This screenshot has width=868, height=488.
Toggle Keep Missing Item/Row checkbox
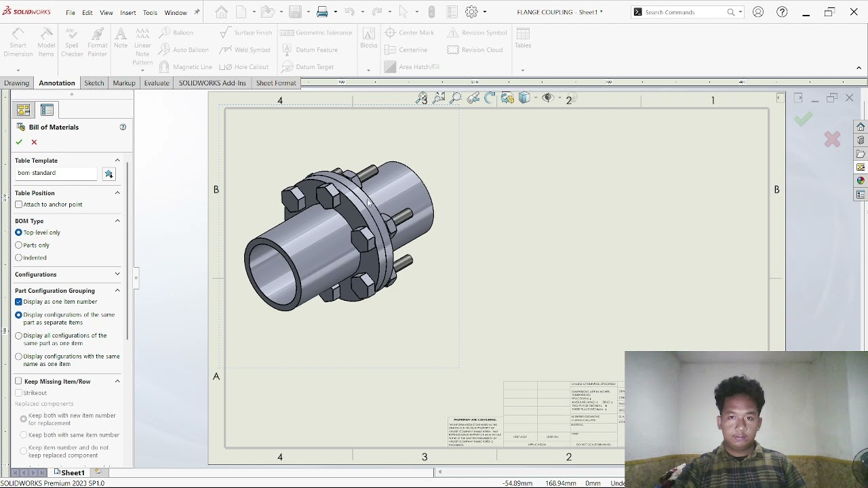coord(19,381)
